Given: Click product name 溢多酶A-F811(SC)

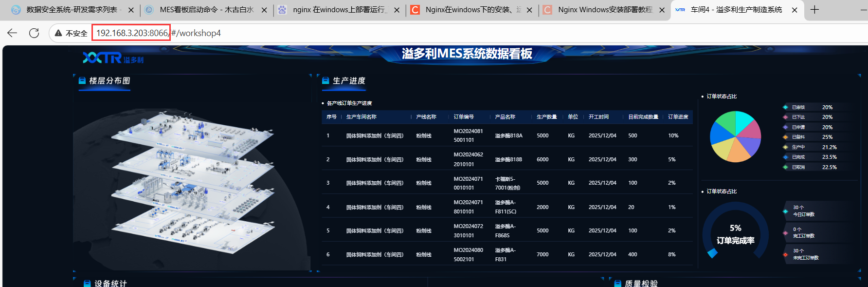Looking at the screenshot, I should coord(506,207).
